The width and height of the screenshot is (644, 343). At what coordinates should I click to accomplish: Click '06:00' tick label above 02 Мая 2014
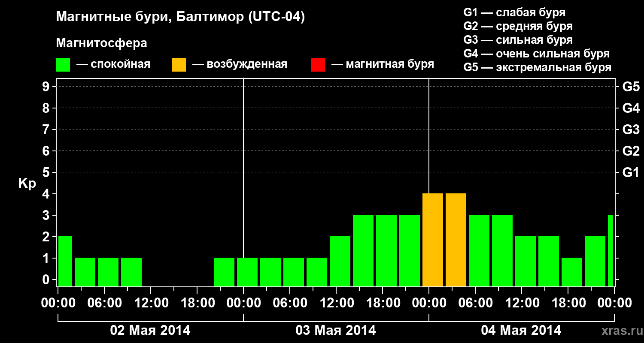click(x=104, y=303)
